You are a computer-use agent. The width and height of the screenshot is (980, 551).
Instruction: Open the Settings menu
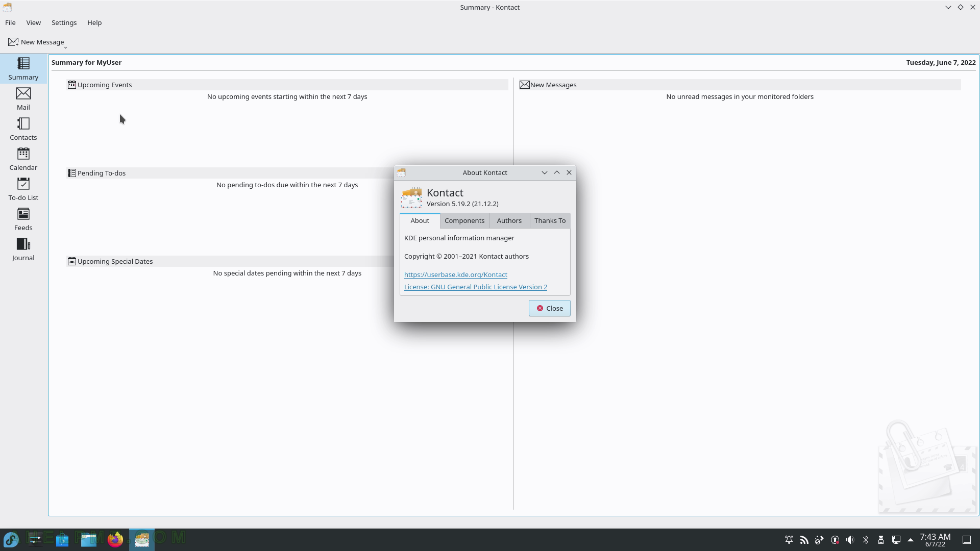[x=64, y=22]
